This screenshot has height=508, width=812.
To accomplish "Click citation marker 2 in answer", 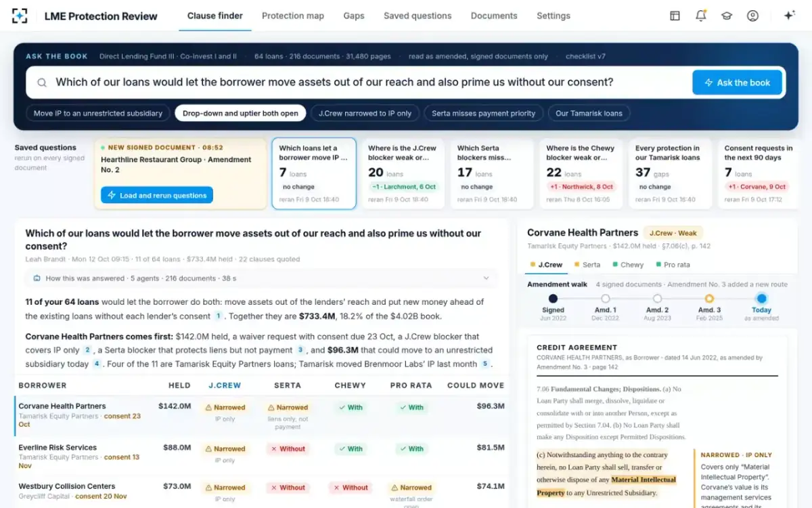I will pyautogui.click(x=87, y=350).
